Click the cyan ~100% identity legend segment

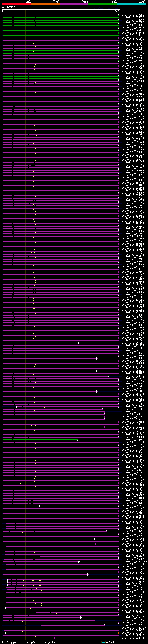click(131, 4)
